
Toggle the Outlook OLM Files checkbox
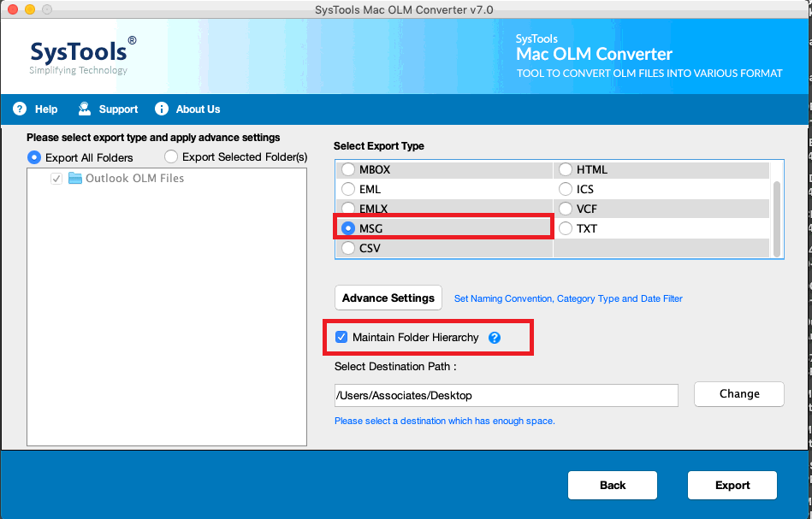tap(56, 179)
